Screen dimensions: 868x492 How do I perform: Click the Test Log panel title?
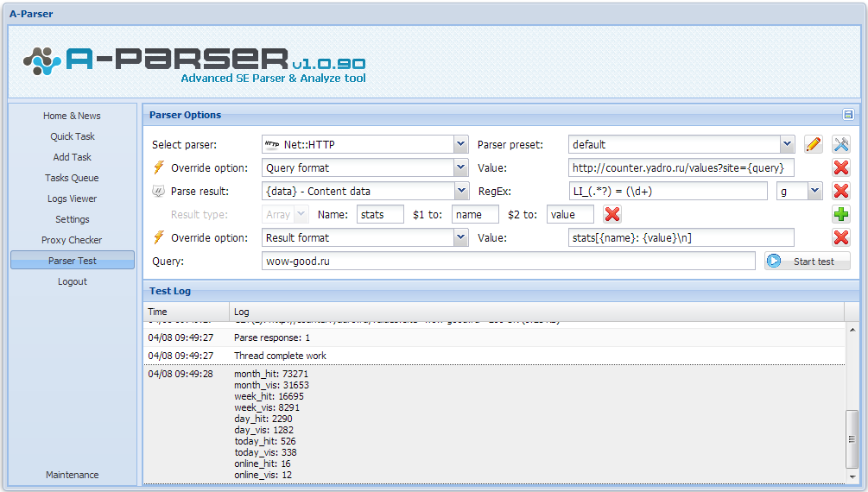(x=170, y=291)
